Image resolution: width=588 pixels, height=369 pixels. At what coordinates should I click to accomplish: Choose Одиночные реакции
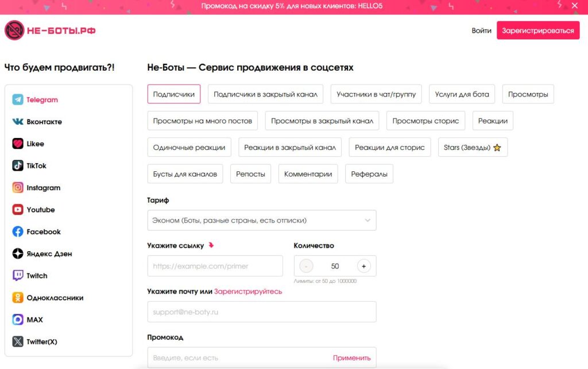click(189, 148)
